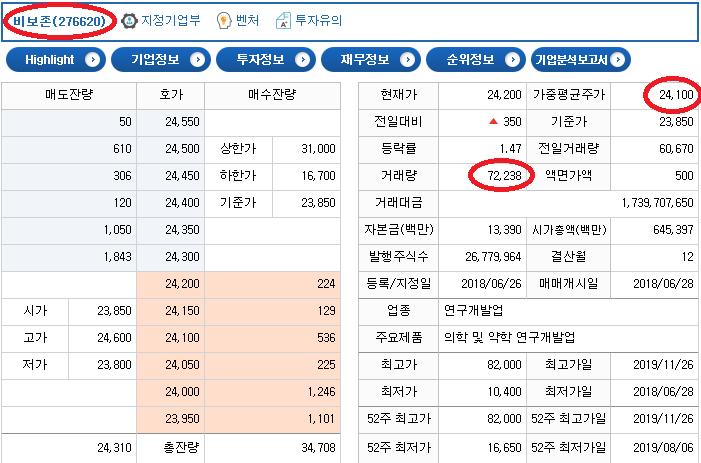Click sell quantity 1,843

click(118, 257)
